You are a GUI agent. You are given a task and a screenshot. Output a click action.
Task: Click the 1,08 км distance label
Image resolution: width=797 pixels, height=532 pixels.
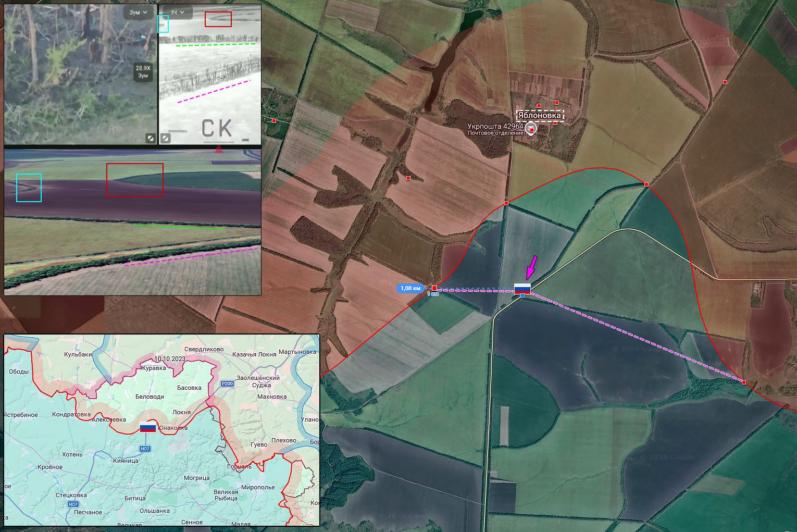[410, 288]
